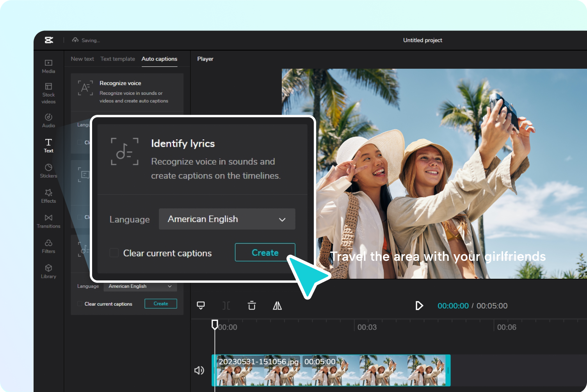Tick Clear current captions checkbox in popup
The image size is (587, 392).
pyautogui.click(x=114, y=253)
